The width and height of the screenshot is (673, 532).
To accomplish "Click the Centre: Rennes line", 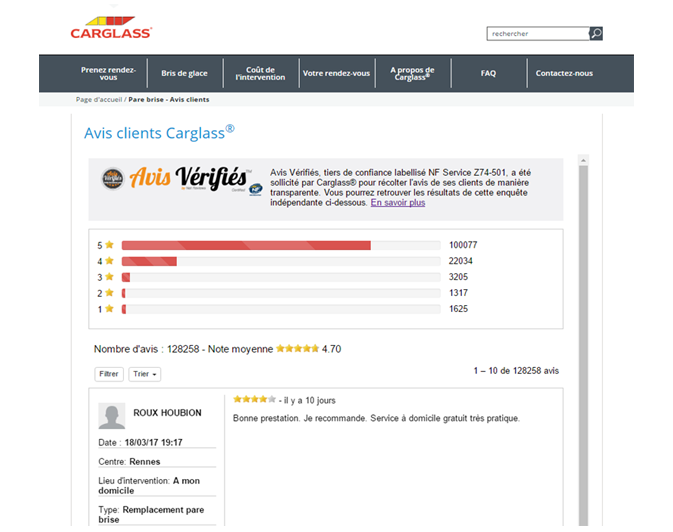I will tap(129, 462).
